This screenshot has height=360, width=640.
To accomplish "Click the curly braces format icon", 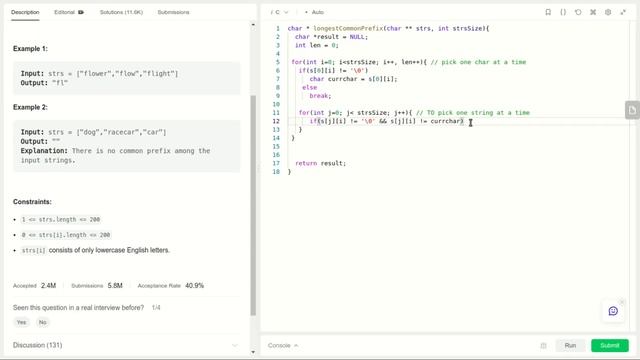I will click(563, 12).
